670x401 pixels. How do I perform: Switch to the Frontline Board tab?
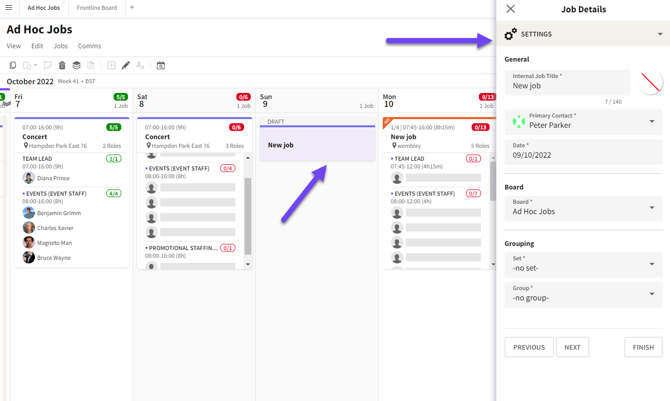click(97, 8)
